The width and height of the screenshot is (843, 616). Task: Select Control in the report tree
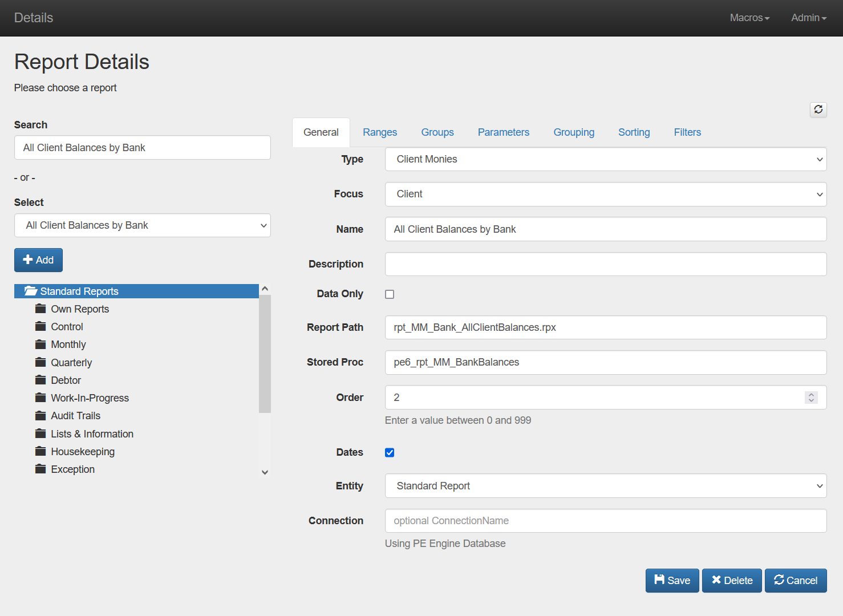(x=67, y=327)
